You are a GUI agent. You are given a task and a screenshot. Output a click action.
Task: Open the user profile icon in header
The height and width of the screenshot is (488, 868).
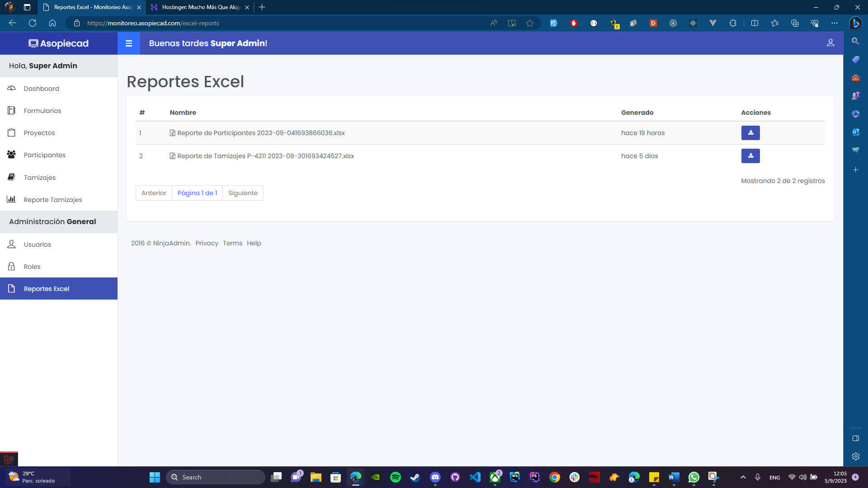(x=830, y=43)
